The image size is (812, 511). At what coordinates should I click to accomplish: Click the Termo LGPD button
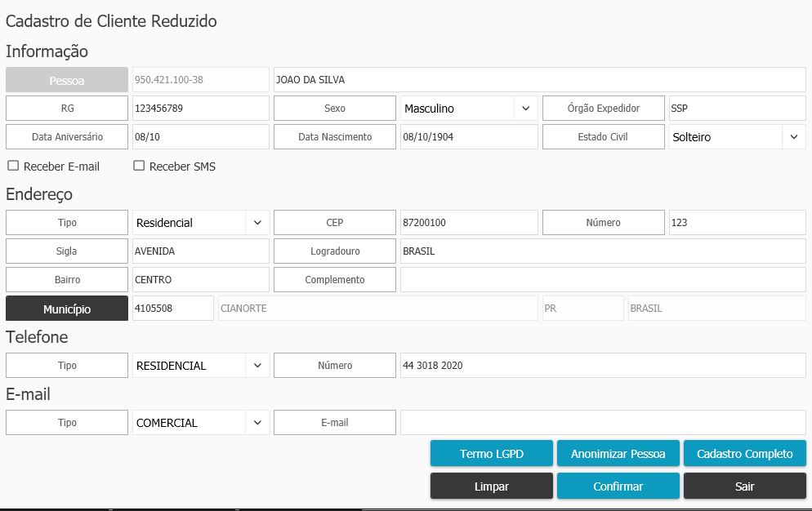pos(492,454)
